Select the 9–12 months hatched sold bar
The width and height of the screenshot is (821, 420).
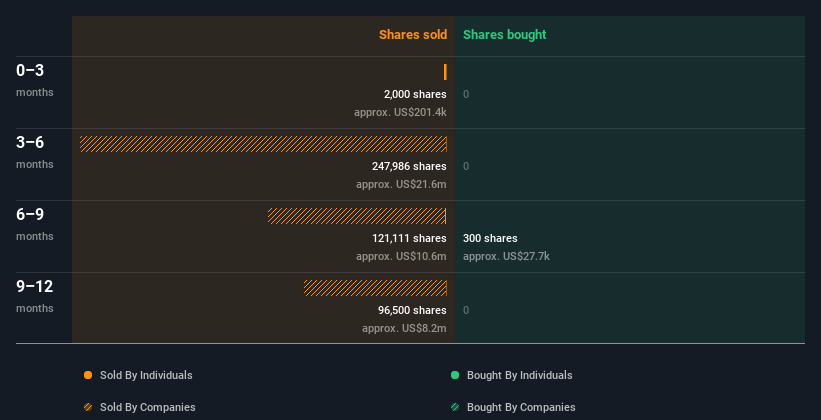click(x=375, y=288)
